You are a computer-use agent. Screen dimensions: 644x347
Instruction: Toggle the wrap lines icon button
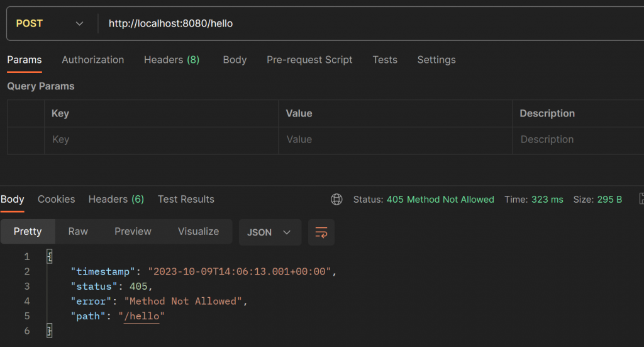[x=321, y=232]
